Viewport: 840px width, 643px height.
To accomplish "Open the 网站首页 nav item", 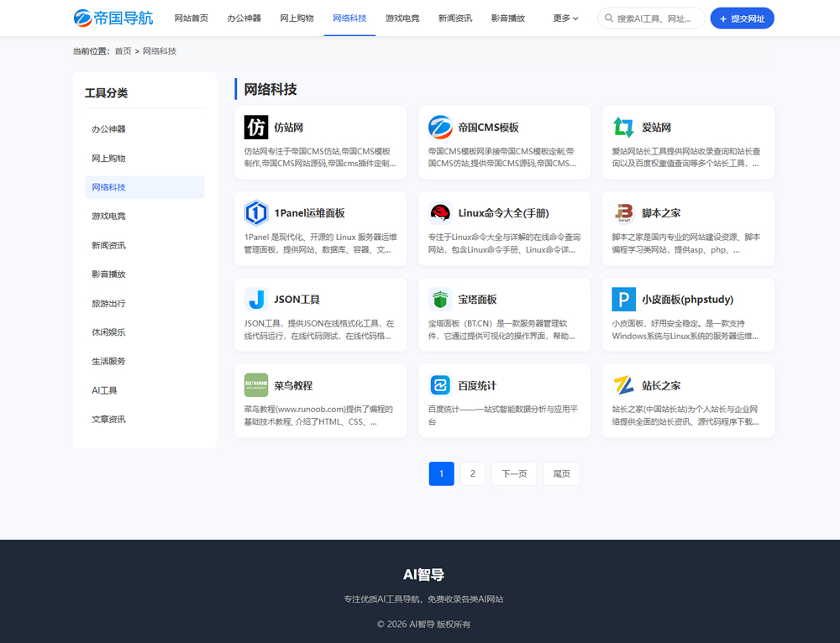I will [x=192, y=18].
